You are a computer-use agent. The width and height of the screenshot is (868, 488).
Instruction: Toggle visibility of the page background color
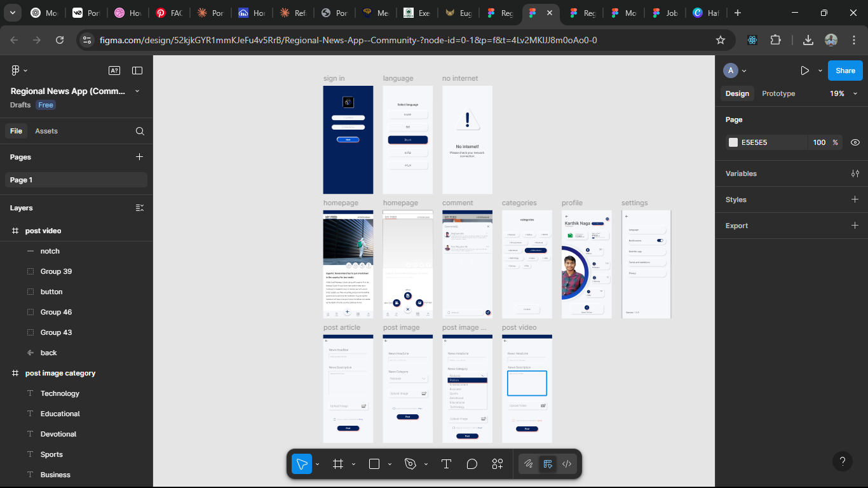click(x=855, y=142)
